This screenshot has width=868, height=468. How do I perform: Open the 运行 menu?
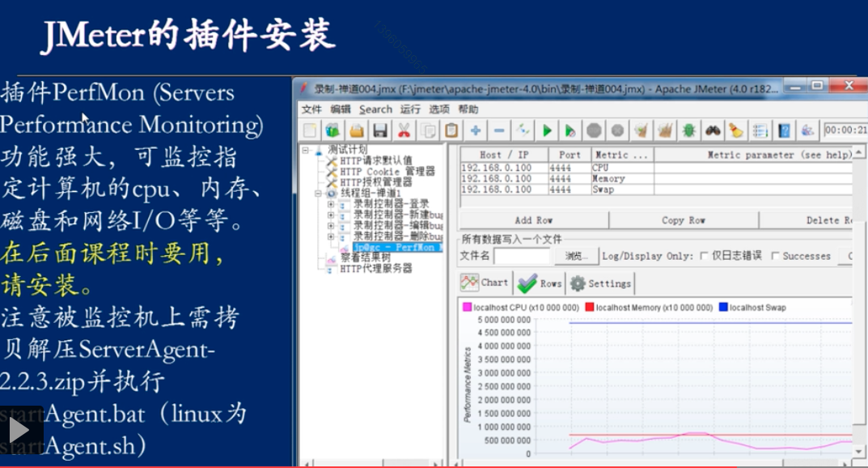tap(410, 109)
